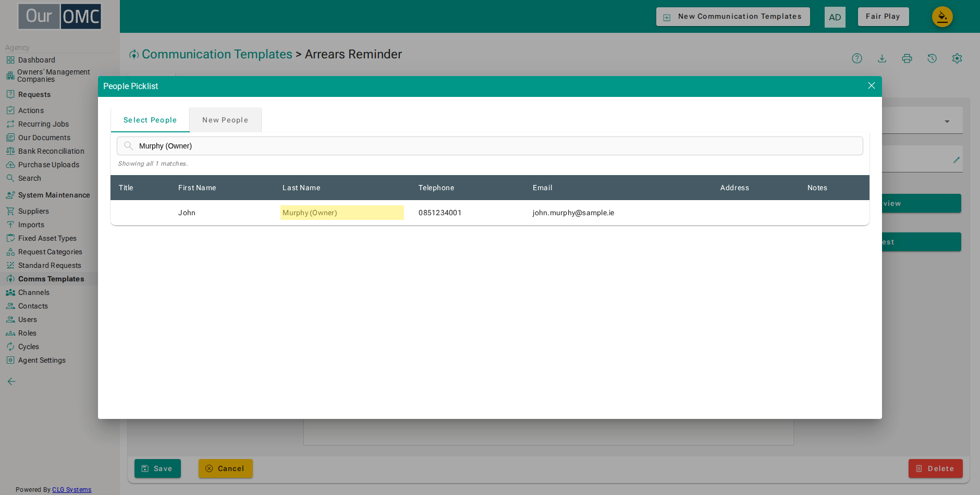The height and width of the screenshot is (495, 980).
Task: Open Suppliers in the sidebar
Action: click(x=33, y=211)
